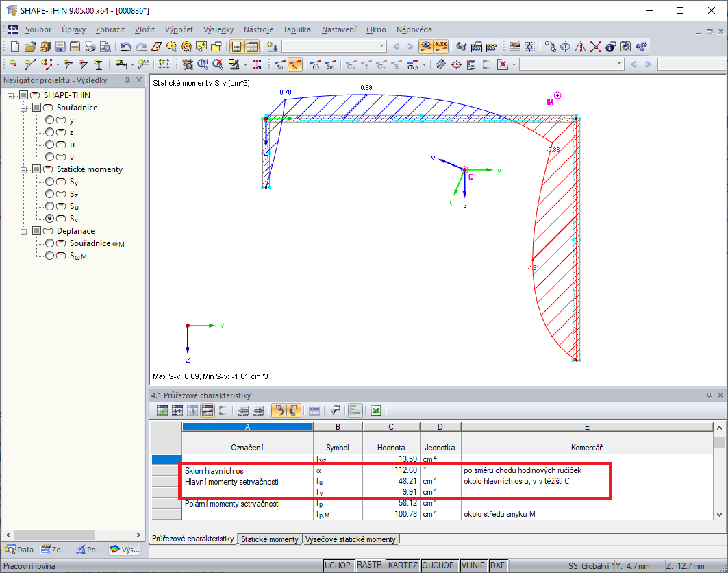
Task: Toggle the OUCHOP status bar button
Action: [438, 565]
